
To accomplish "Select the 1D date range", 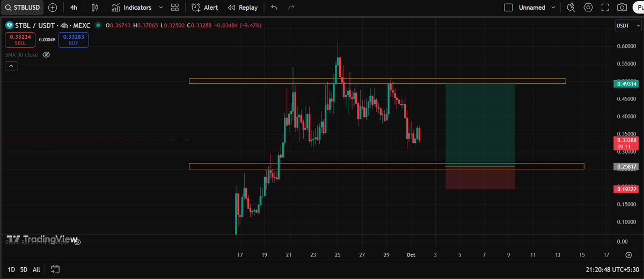I will tap(11, 269).
